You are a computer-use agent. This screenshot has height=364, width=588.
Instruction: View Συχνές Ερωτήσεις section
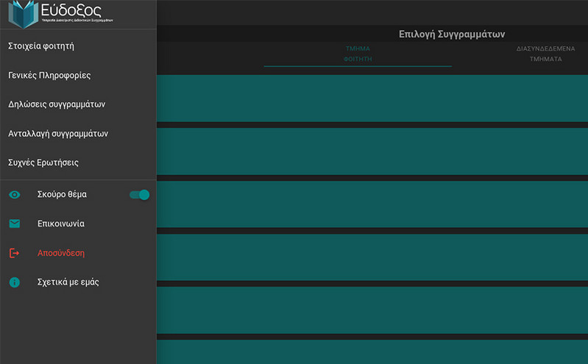coord(43,163)
